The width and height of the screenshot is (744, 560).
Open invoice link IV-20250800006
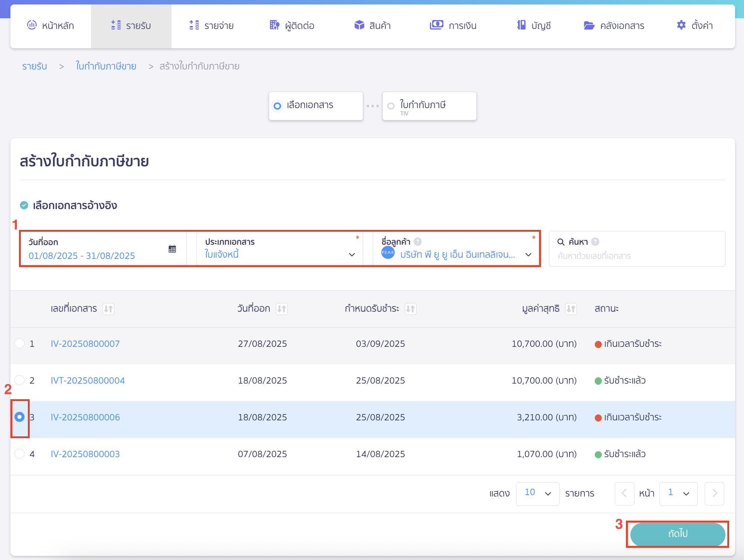tap(85, 417)
